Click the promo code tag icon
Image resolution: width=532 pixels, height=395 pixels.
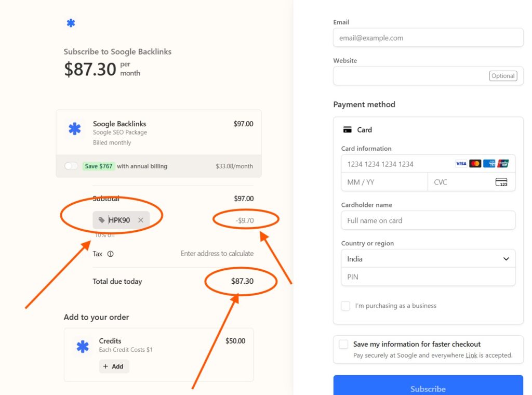[101, 220]
